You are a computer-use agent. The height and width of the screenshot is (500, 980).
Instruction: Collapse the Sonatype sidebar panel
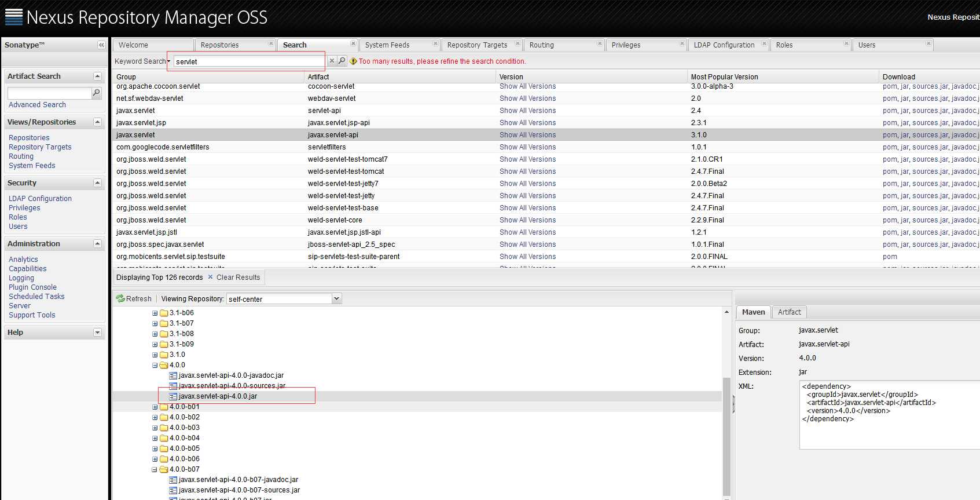pos(101,45)
